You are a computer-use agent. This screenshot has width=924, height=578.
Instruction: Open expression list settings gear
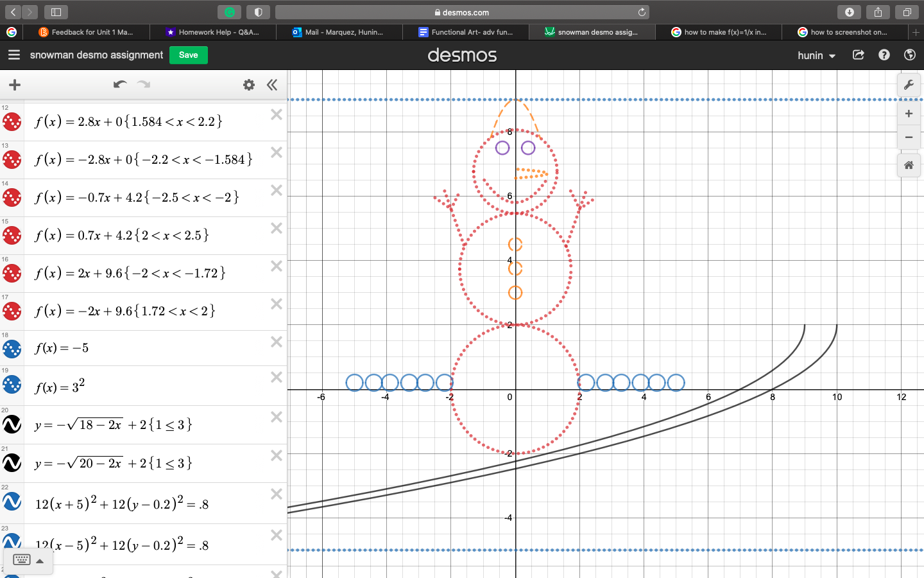coord(249,85)
